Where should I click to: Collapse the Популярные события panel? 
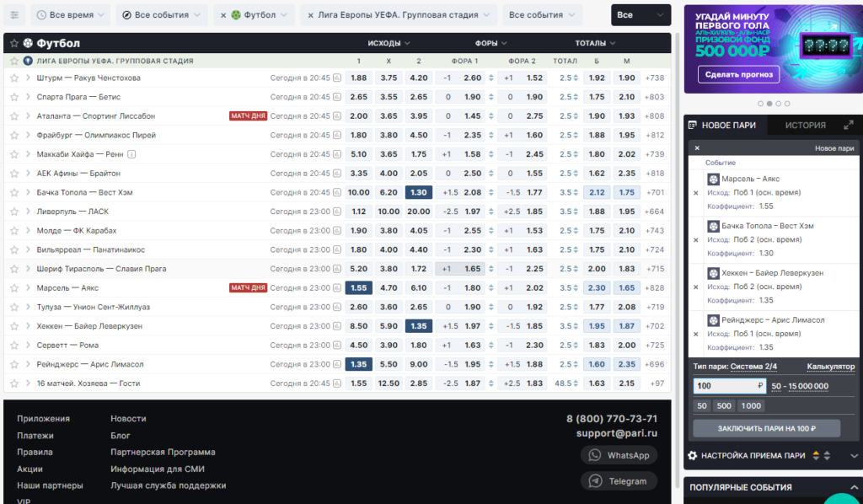[854, 487]
